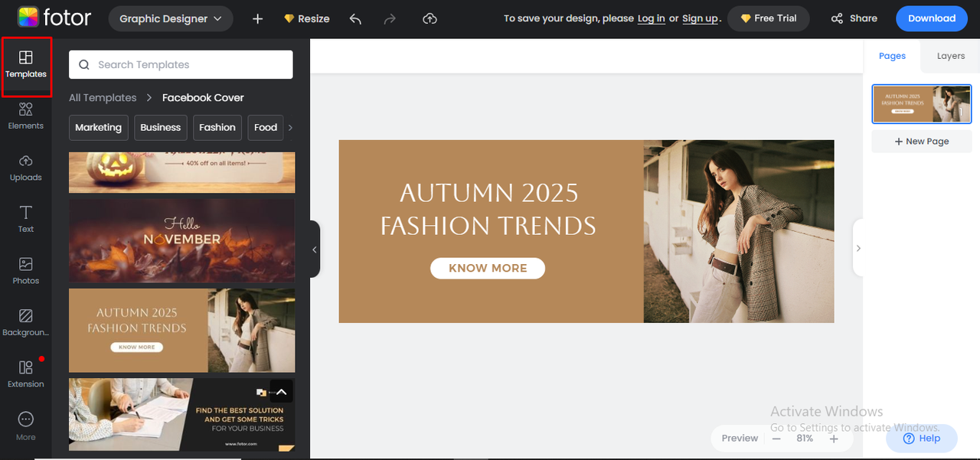Click the search magnifier icon
This screenshot has height=460, width=980.
coord(84,65)
